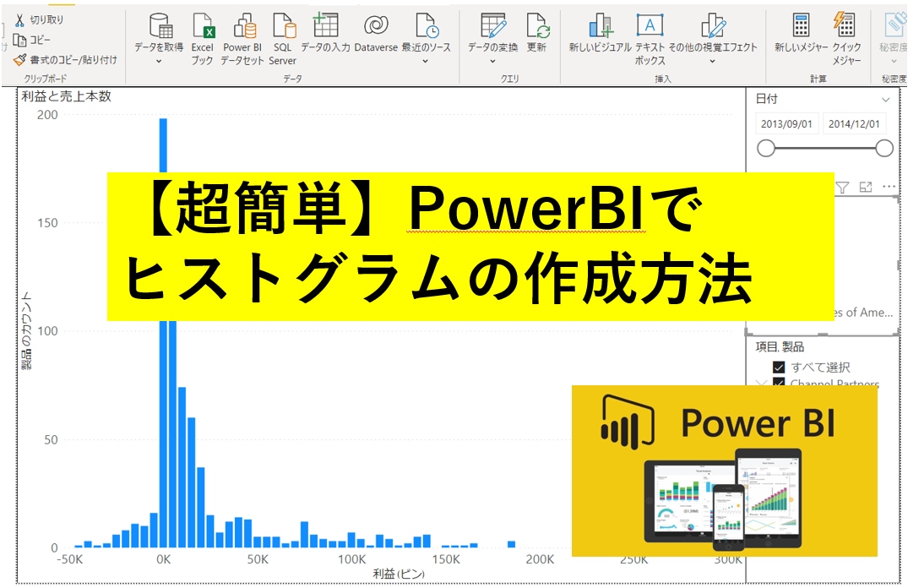The image size is (908, 588).
Task: Click the Copy (コピー) command
Action: [x=32, y=40]
